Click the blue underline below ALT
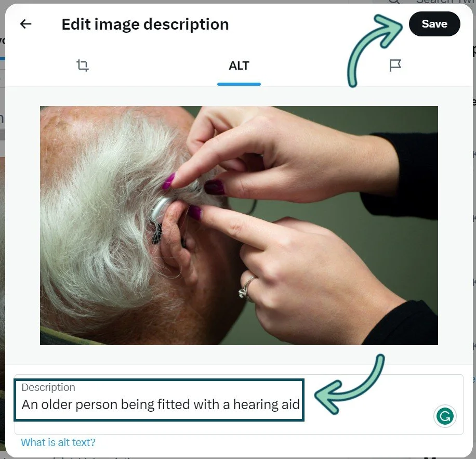The image size is (476, 459). [x=239, y=84]
